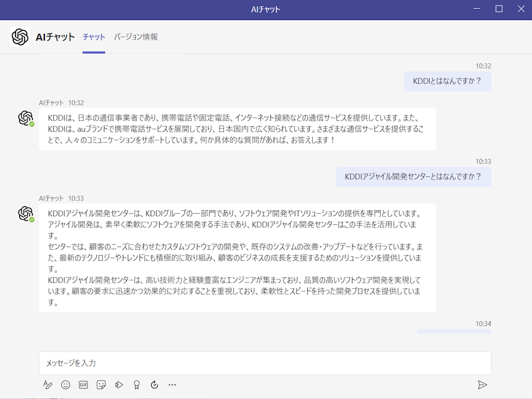Click the AIチャット app logo in header

(20, 37)
